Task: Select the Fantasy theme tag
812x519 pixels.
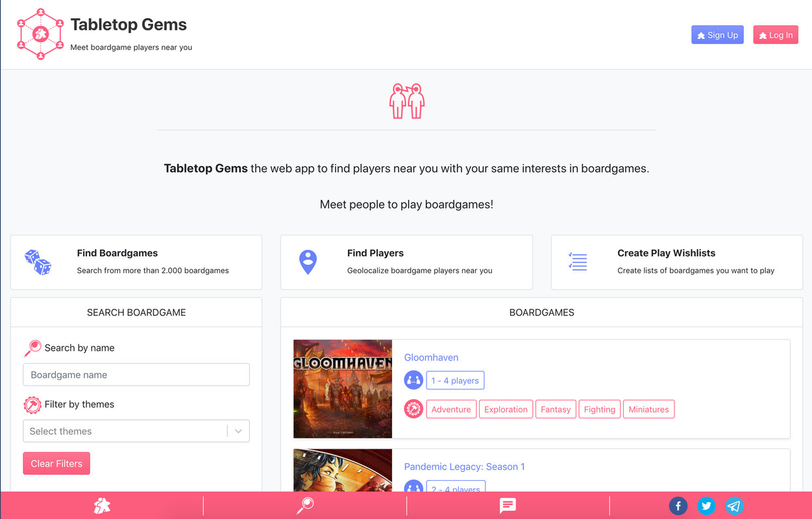Action: 556,409
